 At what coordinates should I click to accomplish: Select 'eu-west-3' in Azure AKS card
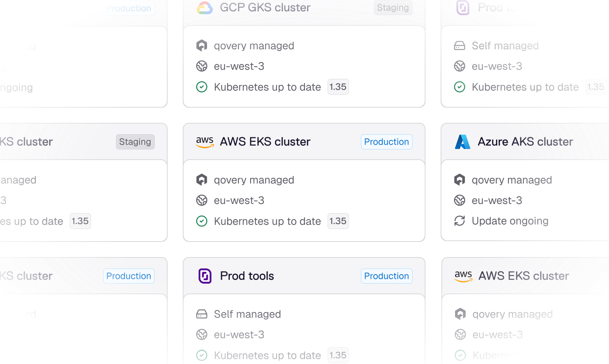497,201
